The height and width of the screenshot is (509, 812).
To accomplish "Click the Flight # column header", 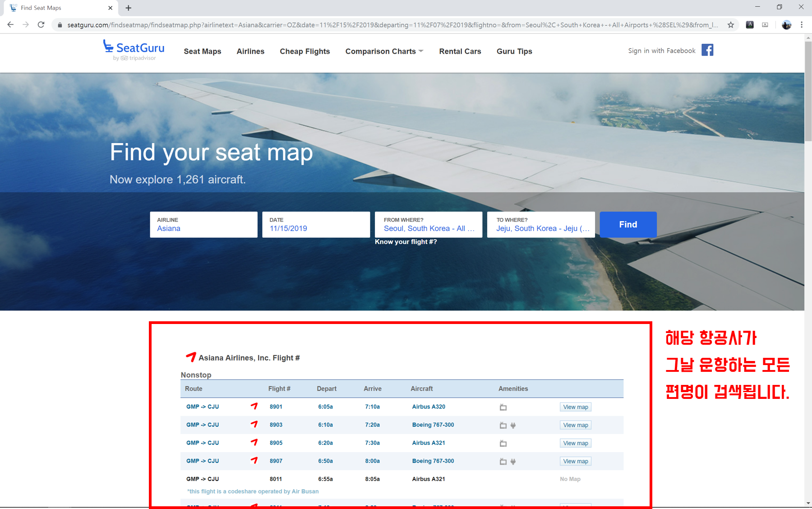I will tap(279, 389).
